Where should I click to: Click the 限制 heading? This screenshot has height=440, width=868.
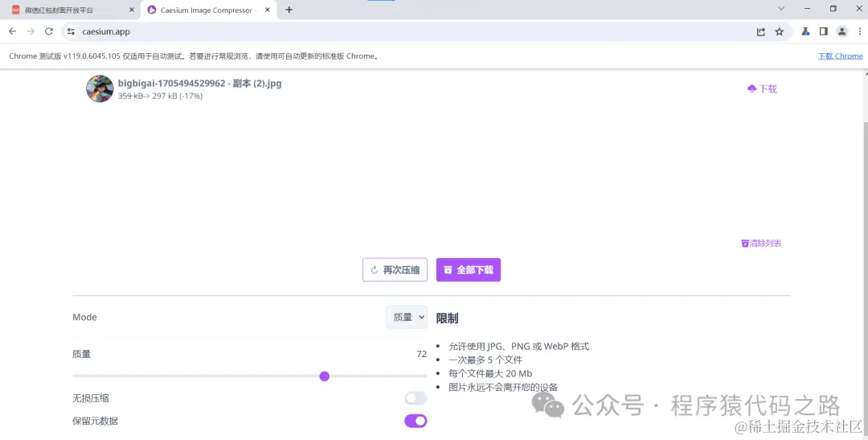[448, 319]
